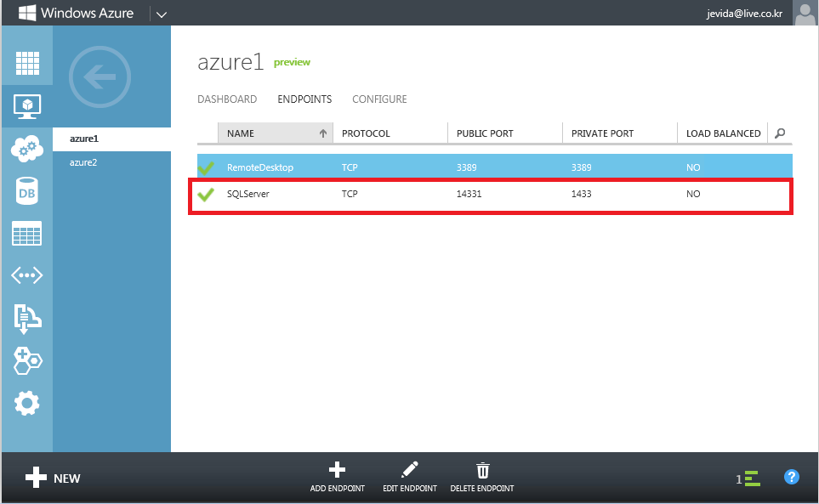Click the jevida@live.co.kr account name
Image resolution: width=819 pixels, height=504 pixels.
tap(744, 14)
